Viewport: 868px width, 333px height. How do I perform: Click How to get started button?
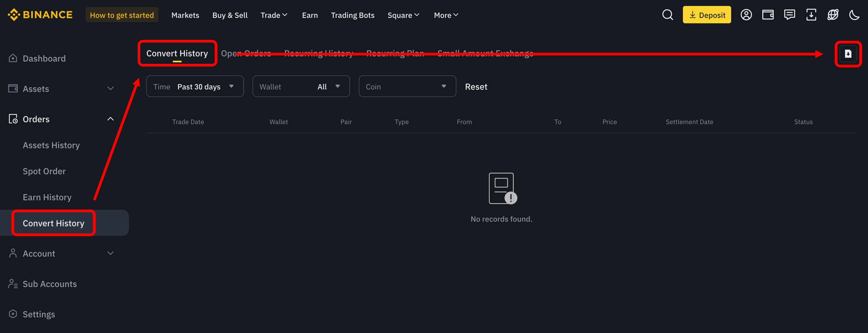coord(122,15)
